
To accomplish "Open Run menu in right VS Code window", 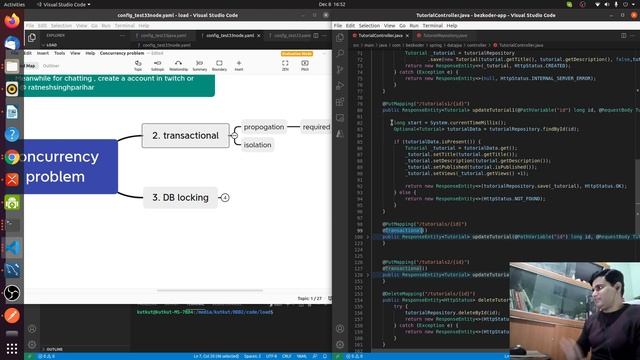I will [414, 25].
